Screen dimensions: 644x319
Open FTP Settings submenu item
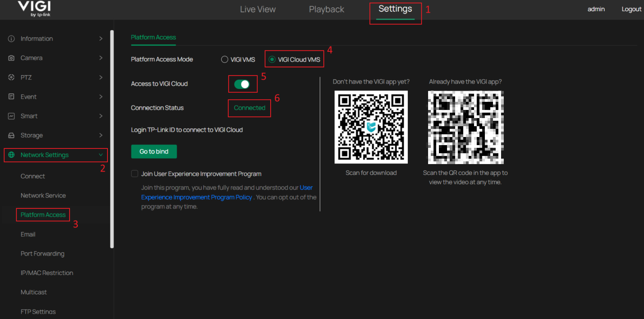(x=38, y=312)
